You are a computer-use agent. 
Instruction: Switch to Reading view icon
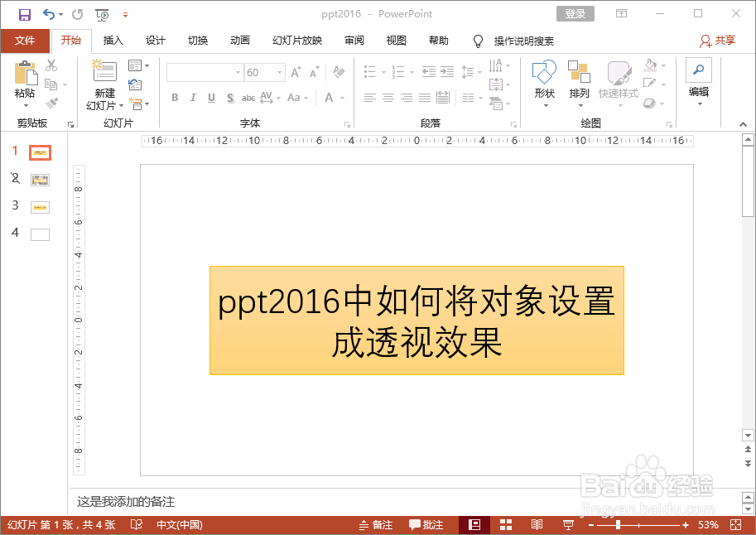(537, 524)
